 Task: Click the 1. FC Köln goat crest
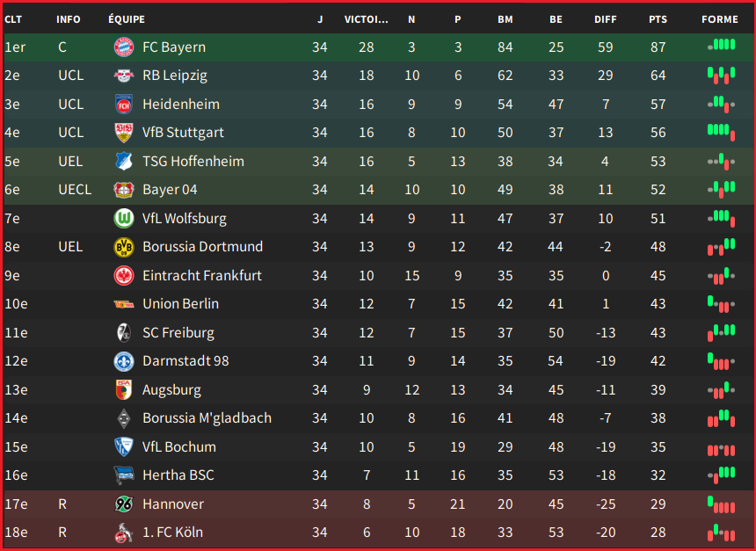[x=123, y=533]
